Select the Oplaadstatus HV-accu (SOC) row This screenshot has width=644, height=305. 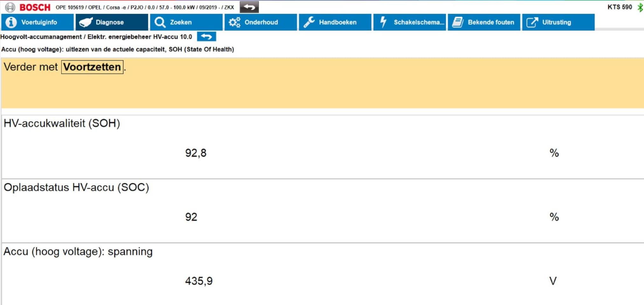click(x=76, y=187)
